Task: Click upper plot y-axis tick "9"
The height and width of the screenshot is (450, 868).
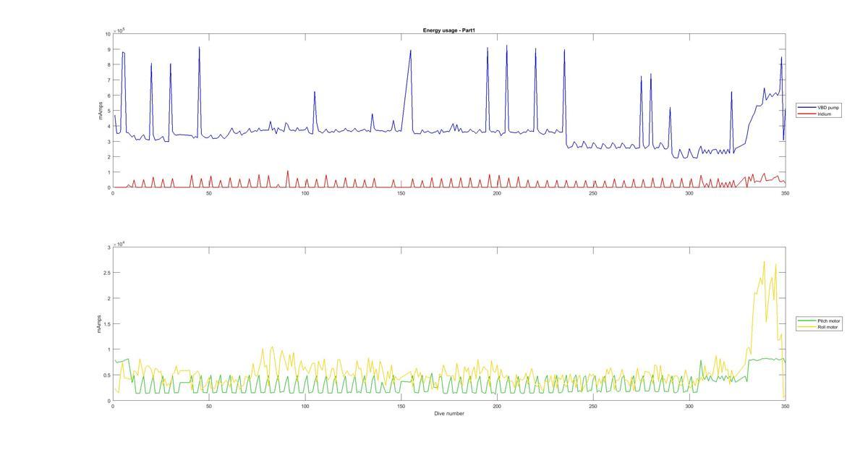Action: coord(109,50)
